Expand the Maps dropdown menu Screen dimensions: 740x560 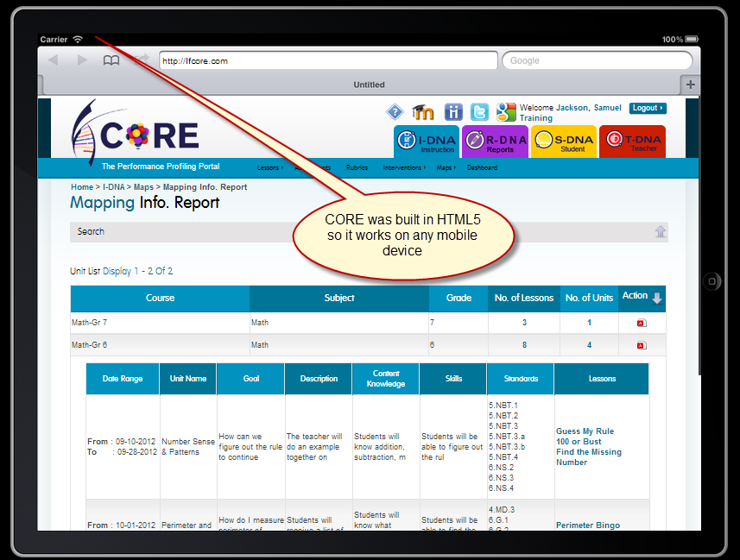pos(445,167)
